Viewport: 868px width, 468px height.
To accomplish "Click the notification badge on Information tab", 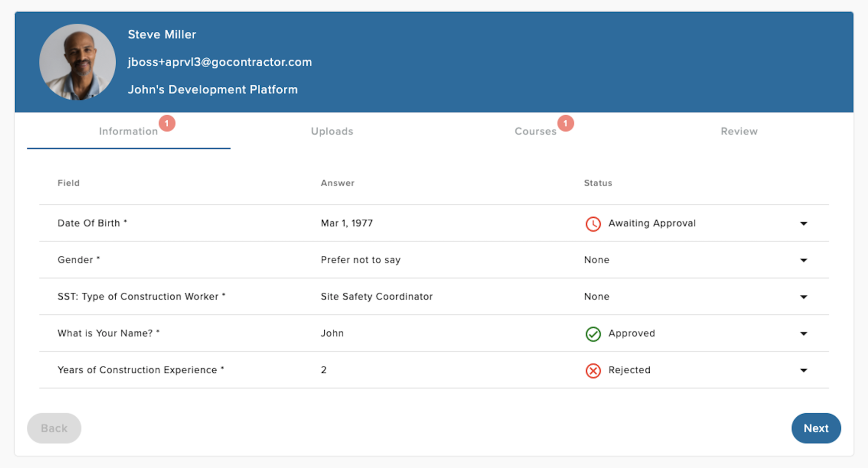I will coord(167,123).
